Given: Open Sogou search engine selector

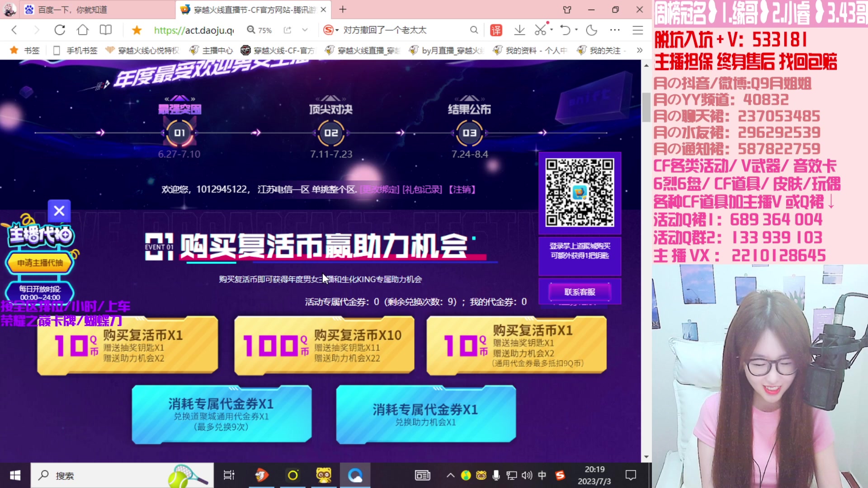Looking at the screenshot, I should click(331, 30).
